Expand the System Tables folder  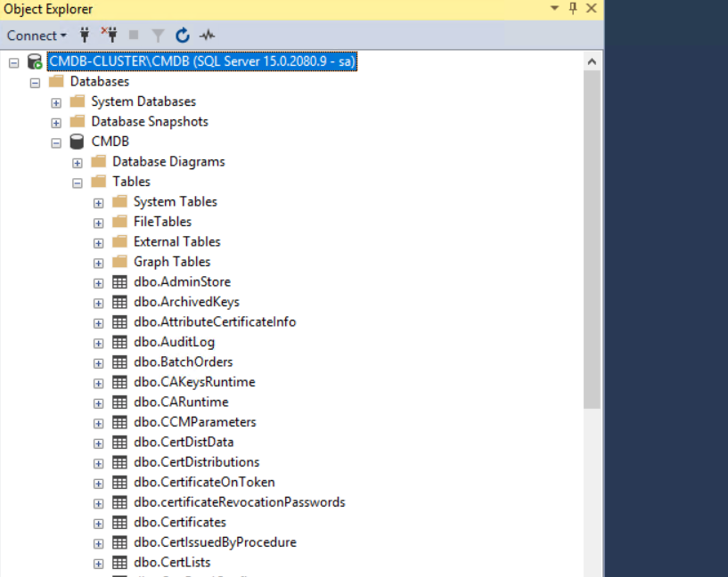click(98, 203)
